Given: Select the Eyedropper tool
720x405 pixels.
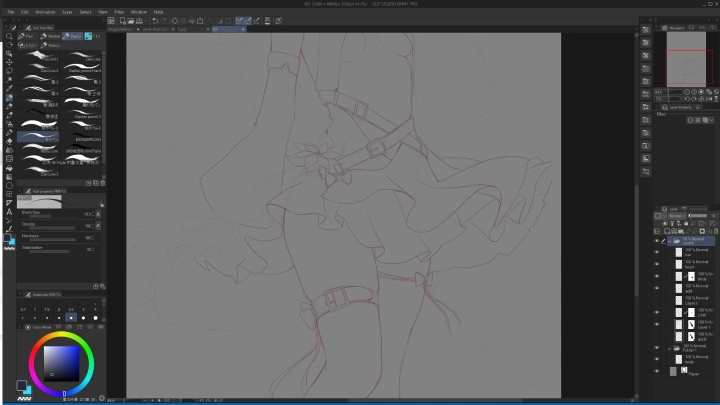Looking at the screenshot, I should pos(9,89).
